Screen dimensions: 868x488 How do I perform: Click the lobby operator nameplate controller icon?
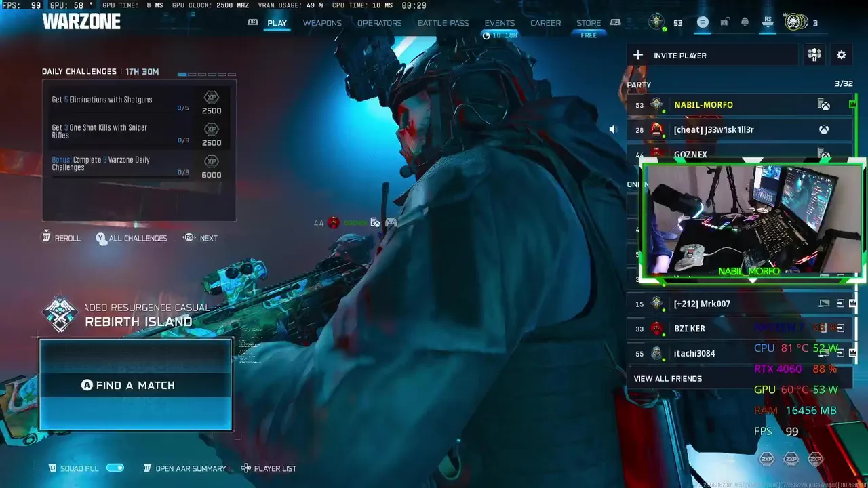391,222
